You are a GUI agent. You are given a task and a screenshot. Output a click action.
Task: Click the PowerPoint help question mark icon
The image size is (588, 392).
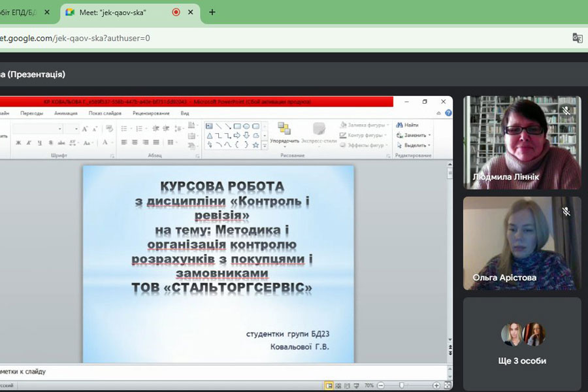(448, 113)
